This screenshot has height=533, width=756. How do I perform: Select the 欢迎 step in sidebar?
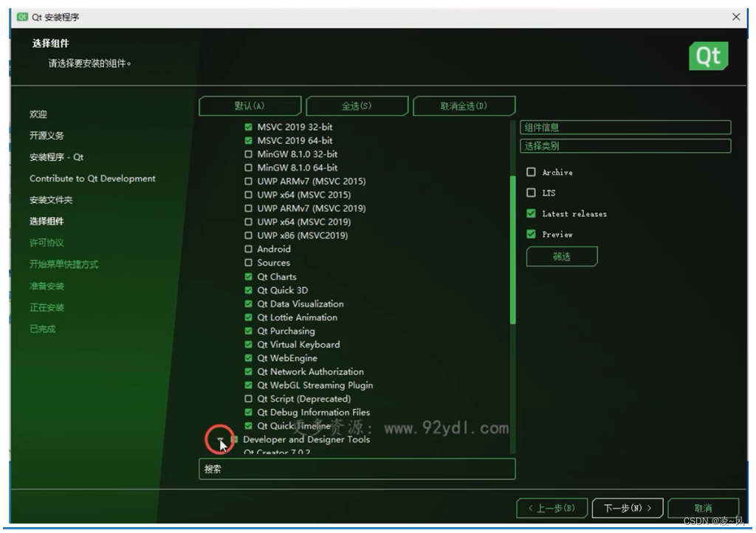tap(38, 114)
